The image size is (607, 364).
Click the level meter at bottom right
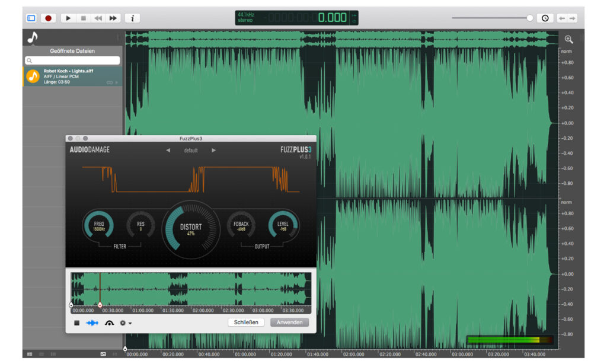(509, 340)
